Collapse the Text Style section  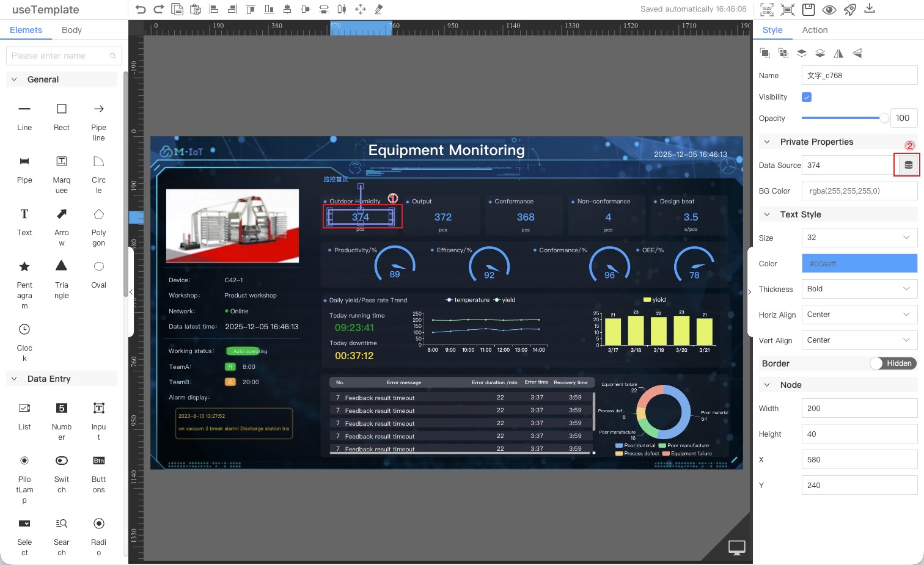coord(768,214)
